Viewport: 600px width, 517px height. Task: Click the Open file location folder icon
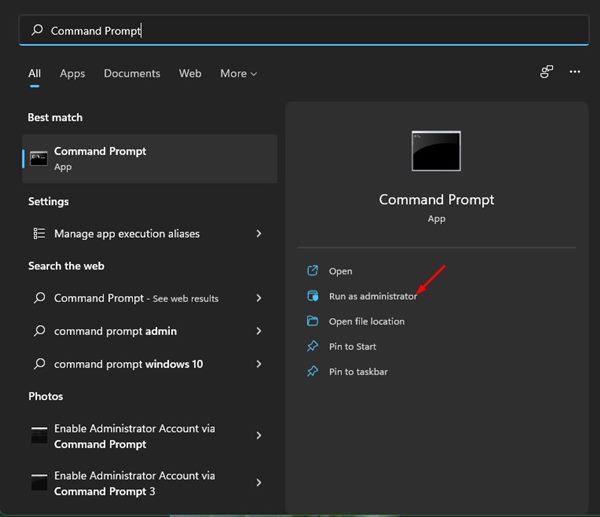[x=312, y=321]
